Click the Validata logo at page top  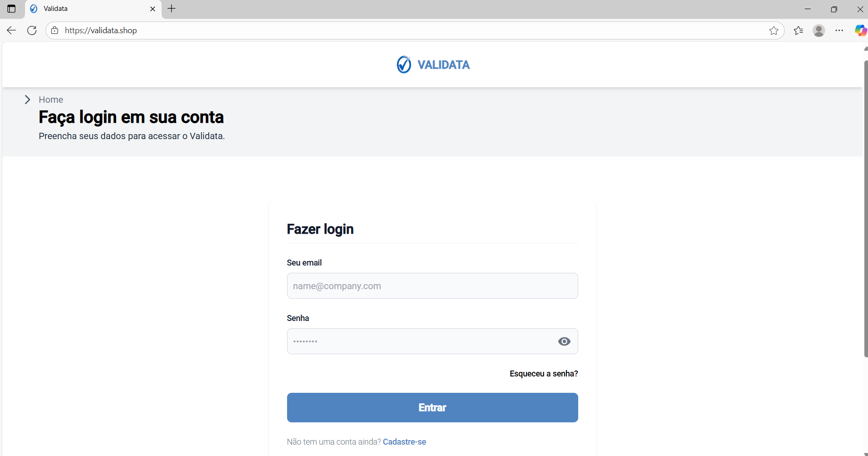pyautogui.click(x=432, y=64)
